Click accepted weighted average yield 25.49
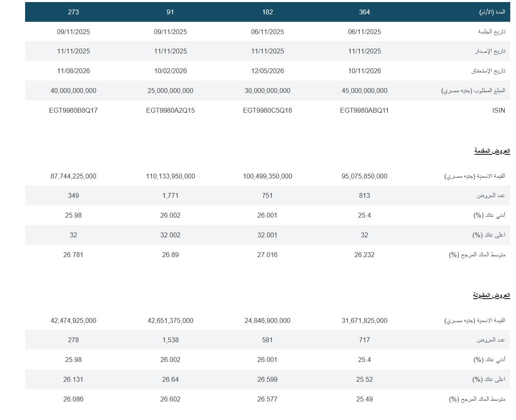The image size is (516, 420). [364, 399]
